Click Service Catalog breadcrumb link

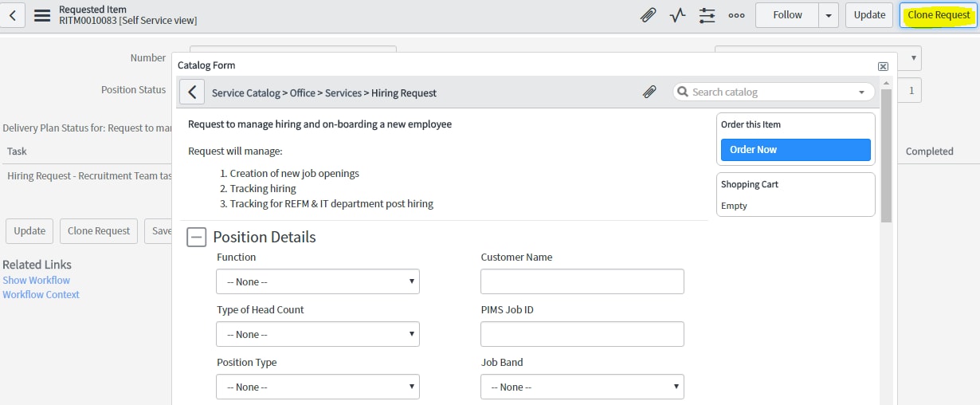coord(246,93)
